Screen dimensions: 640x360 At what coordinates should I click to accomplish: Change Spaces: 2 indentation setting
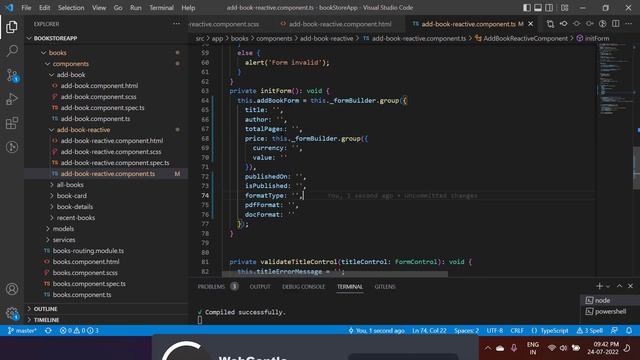(467, 331)
